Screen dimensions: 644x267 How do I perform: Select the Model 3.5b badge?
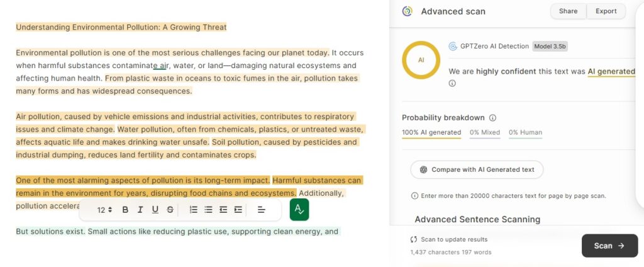(x=550, y=46)
